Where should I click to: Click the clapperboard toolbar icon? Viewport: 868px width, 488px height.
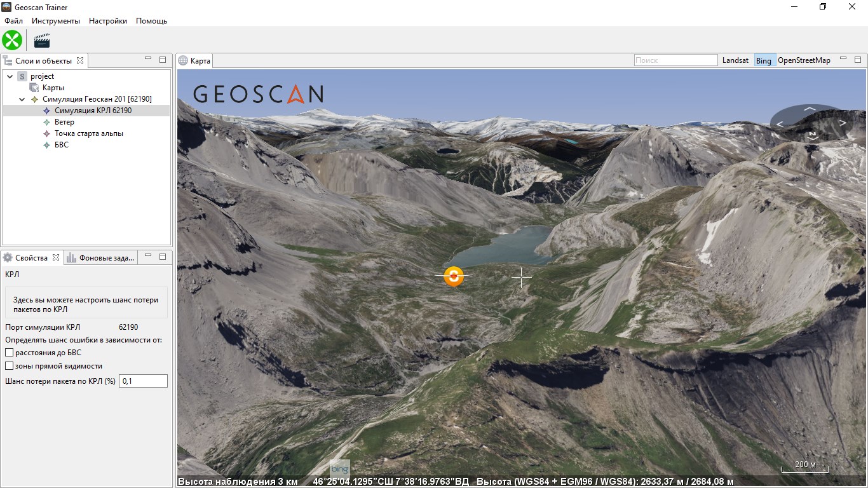click(x=42, y=41)
